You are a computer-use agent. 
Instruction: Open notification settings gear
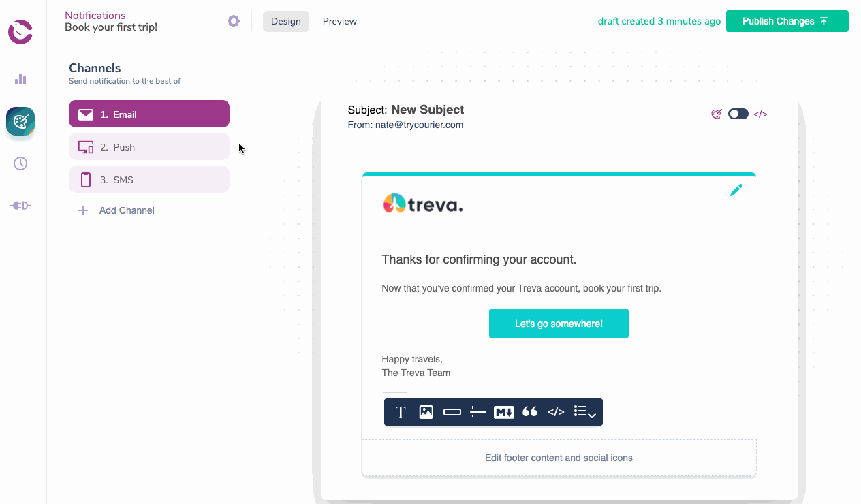coord(234,21)
